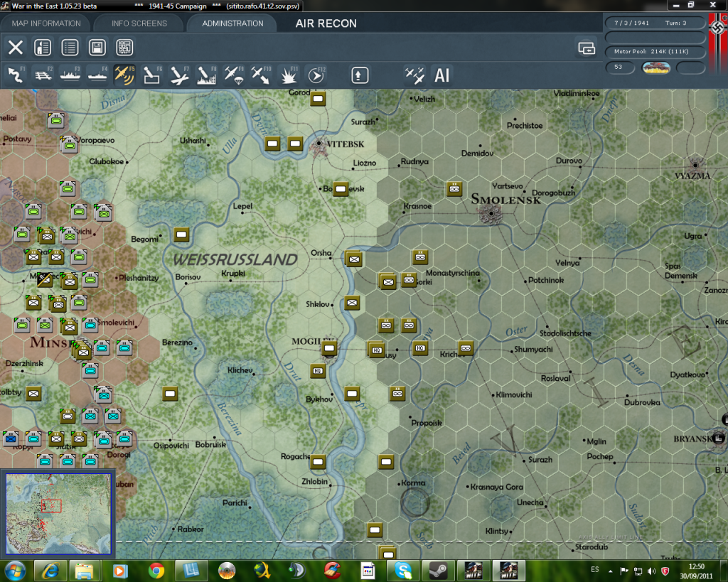Click the floppy disk save game icon
728x582 pixels.
pos(97,48)
